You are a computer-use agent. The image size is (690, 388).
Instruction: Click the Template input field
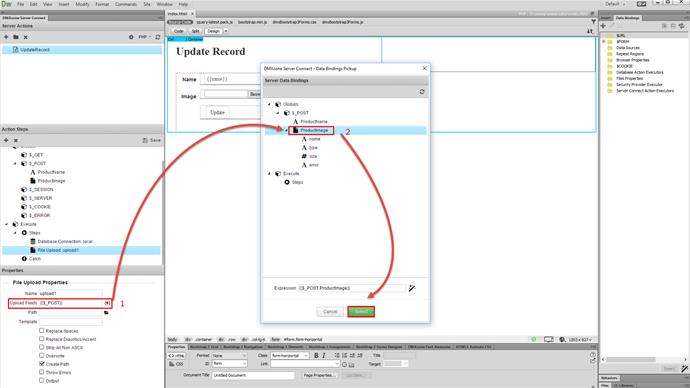click(70, 322)
